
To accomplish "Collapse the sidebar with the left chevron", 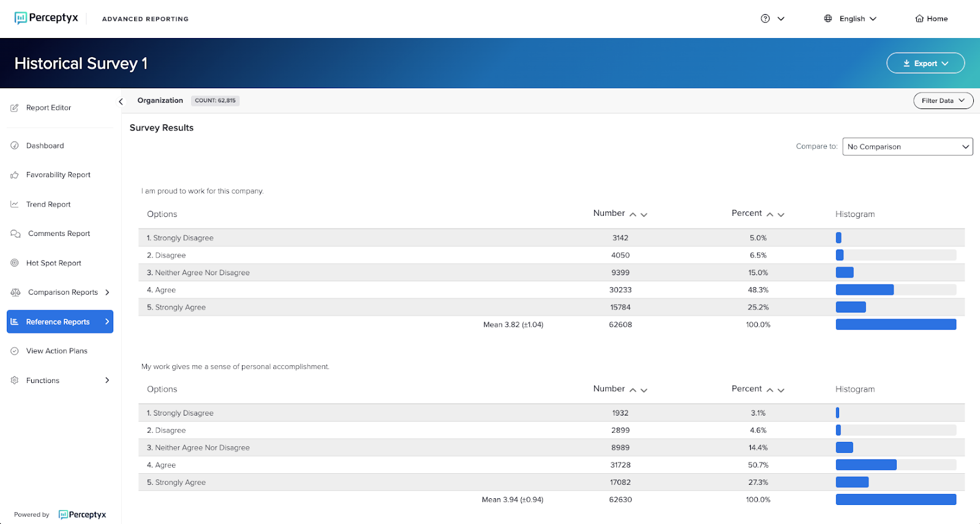I will click(121, 102).
